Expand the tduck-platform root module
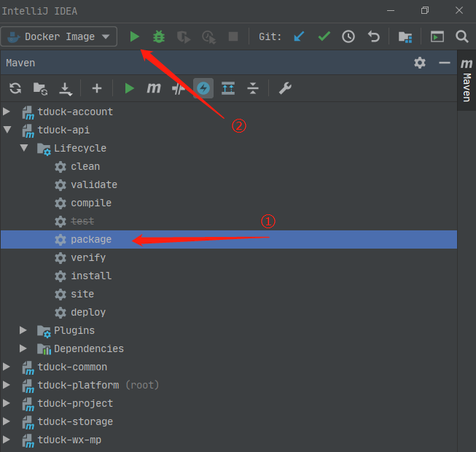The width and height of the screenshot is (476, 452). (x=7, y=385)
